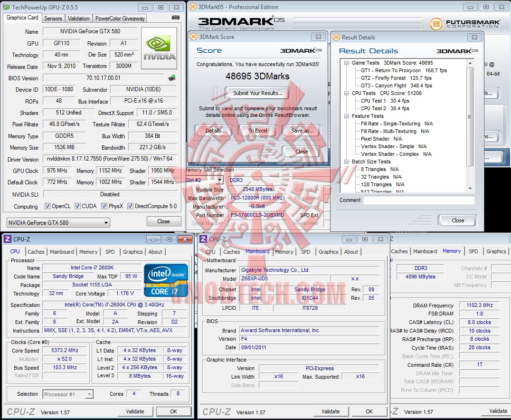511x420 pixels.
Task: Select the Memory tab in left CPU-Z
Action: pyautogui.click(x=88, y=252)
